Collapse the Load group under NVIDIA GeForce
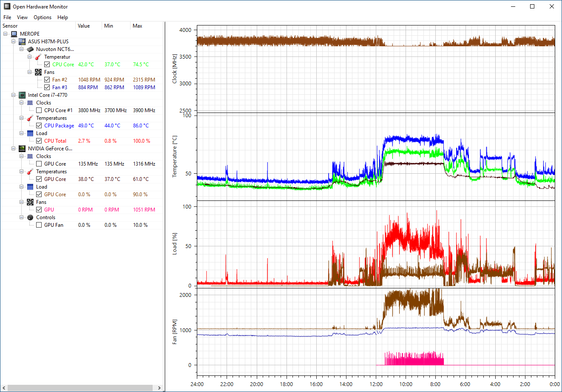This screenshot has height=392, width=562. 21,187
